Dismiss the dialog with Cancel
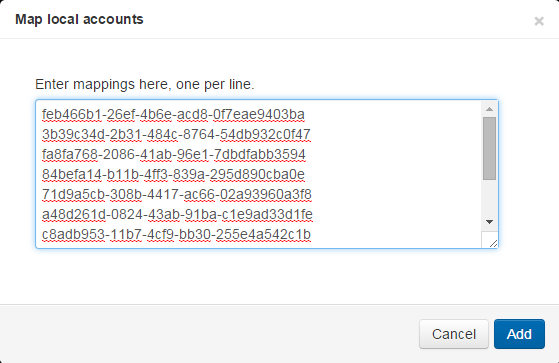 [x=453, y=334]
